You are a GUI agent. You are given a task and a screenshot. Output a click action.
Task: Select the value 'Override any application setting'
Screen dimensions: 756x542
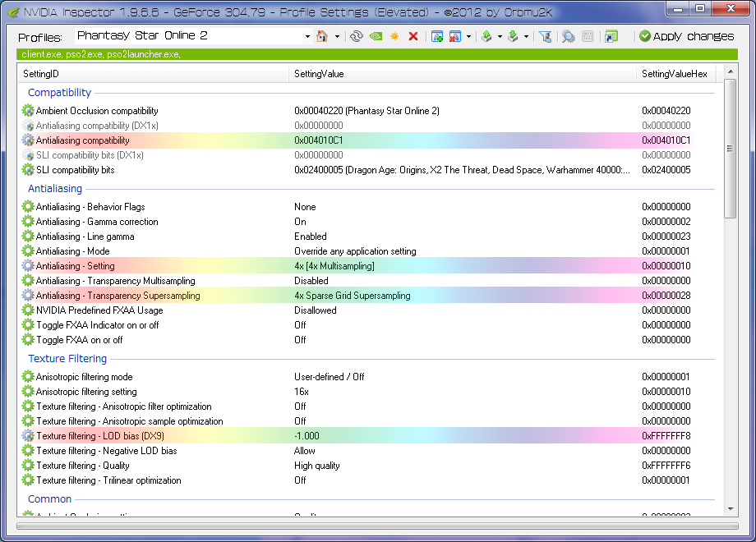[x=355, y=251]
